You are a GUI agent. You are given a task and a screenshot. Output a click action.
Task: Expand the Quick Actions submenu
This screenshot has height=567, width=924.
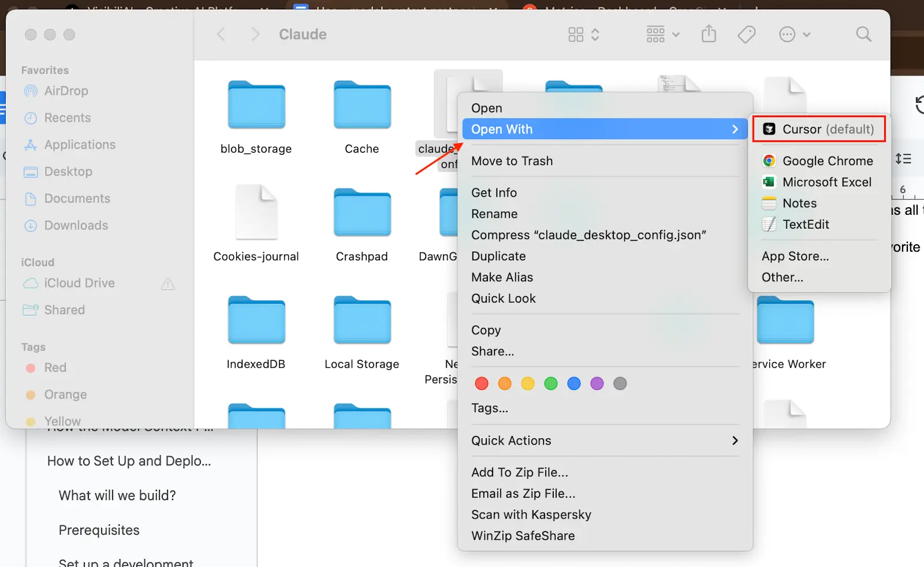(605, 441)
